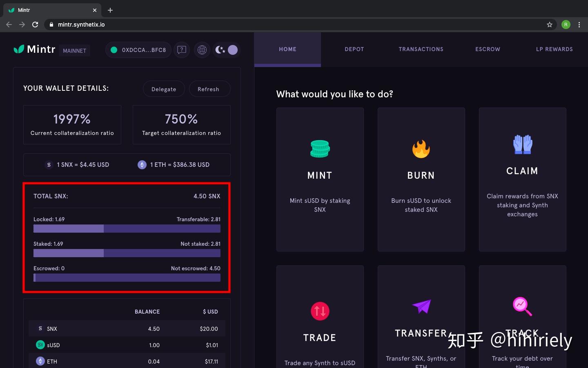Click the green wallet status dot
Image resolution: width=588 pixels, height=368 pixels.
114,50
